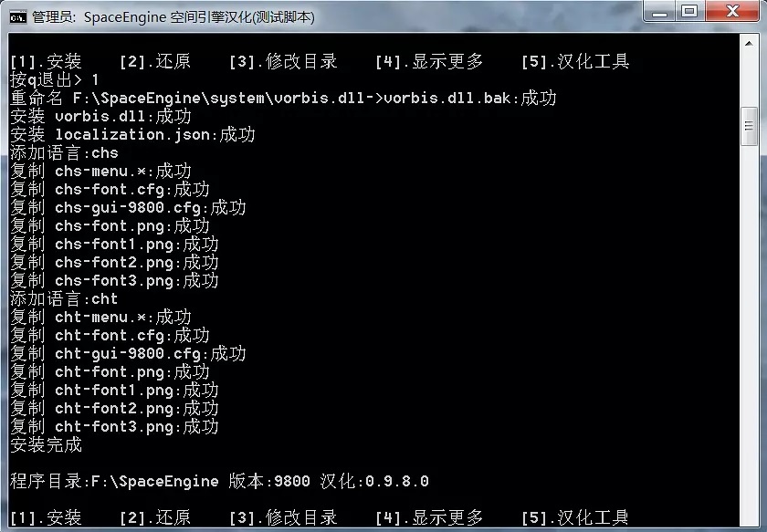Image resolution: width=767 pixels, height=532 pixels.
Task: Click top menu option [2].还原
Action: point(155,62)
